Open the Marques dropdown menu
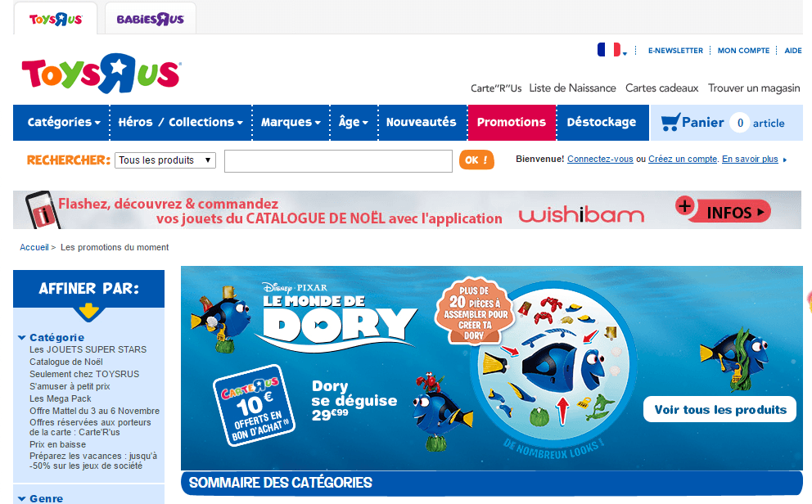The image size is (812, 504). (291, 122)
